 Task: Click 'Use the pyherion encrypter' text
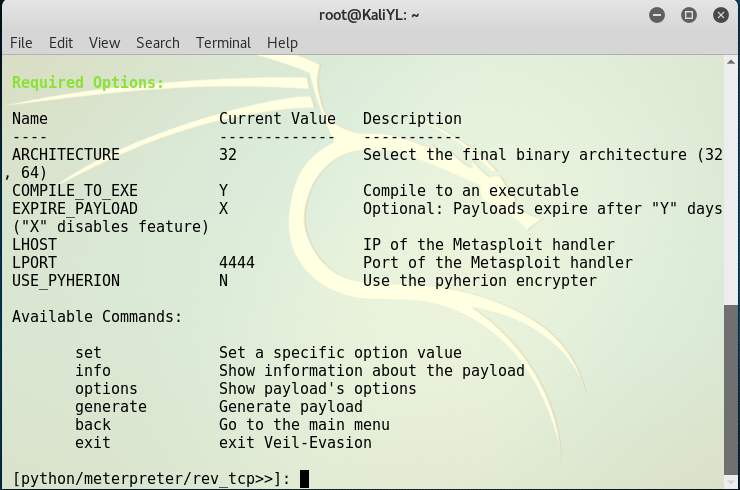coord(479,280)
